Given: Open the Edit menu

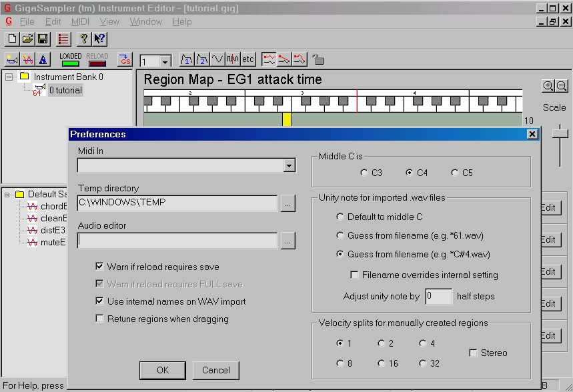Looking at the screenshot, I should 53,21.
